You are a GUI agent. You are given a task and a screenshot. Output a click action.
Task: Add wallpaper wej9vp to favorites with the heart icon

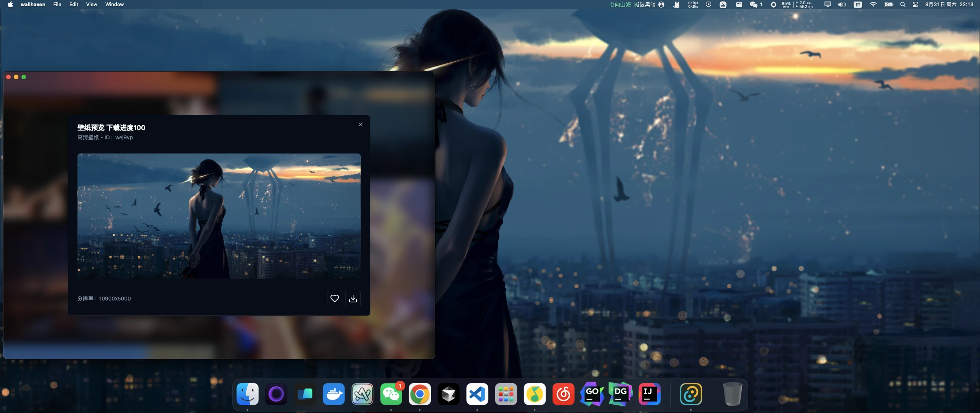tap(334, 298)
